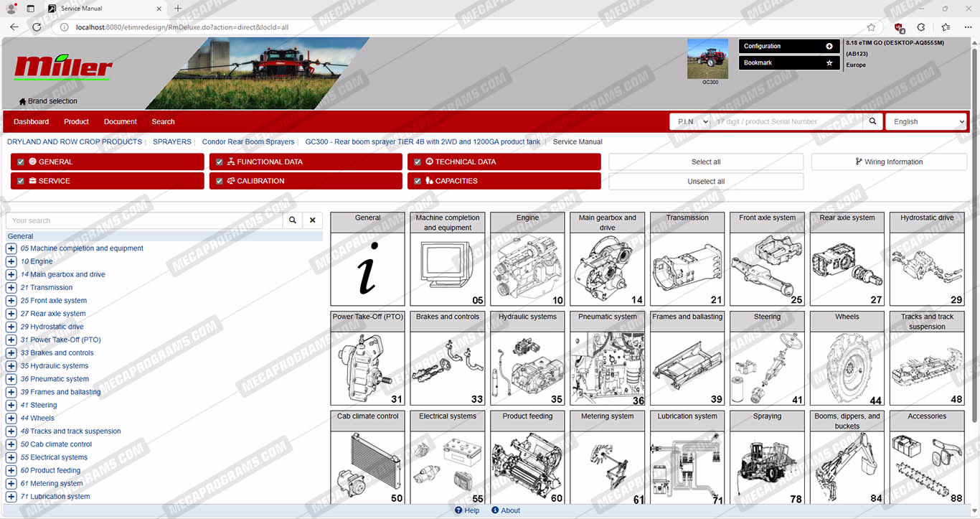The image size is (980, 519).
Task: Open Hydraulic systems tile 35
Action: click(x=527, y=358)
